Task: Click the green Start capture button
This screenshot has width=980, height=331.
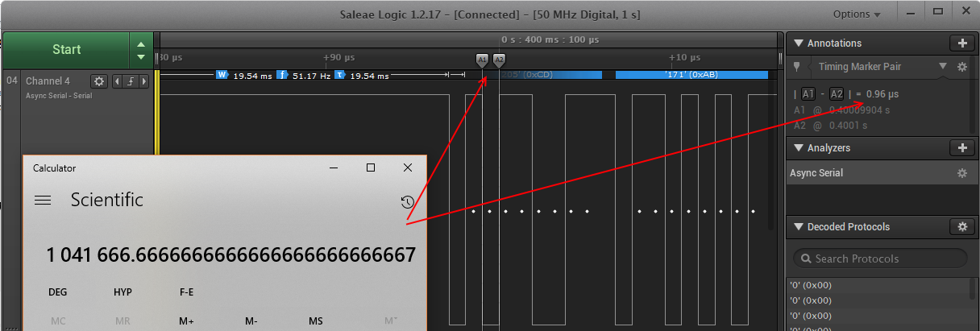Action: point(66,50)
